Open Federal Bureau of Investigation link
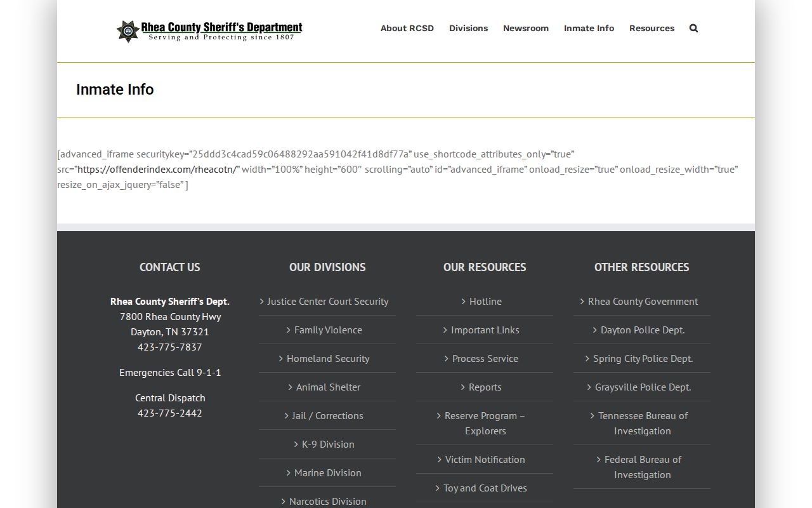Viewport: 812px width, 508px height. 643,467
